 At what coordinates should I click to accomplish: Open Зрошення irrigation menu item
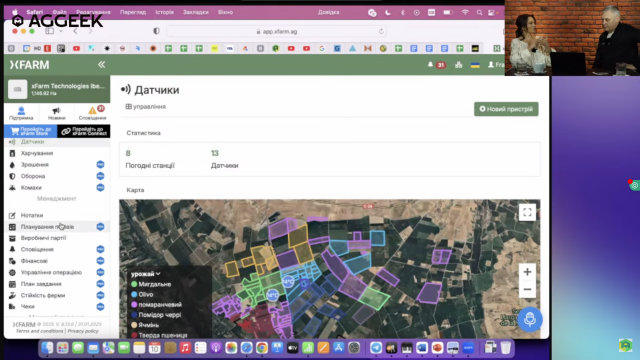(x=35, y=164)
